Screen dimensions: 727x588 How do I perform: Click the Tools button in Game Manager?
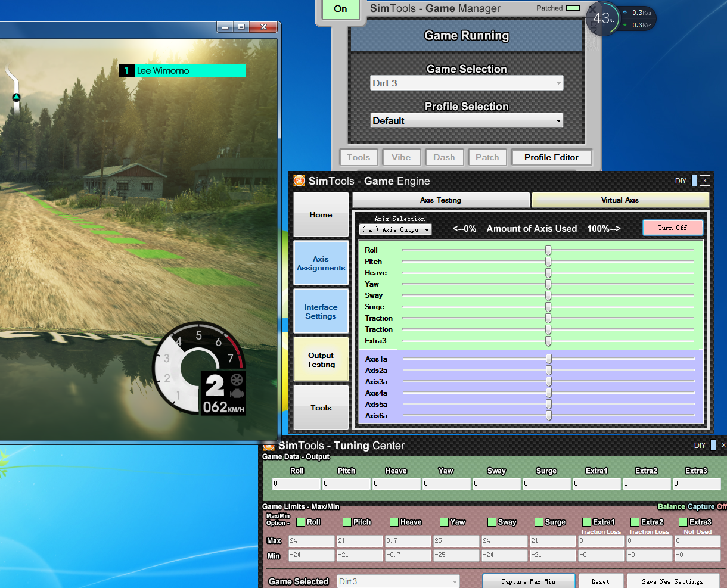coord(358,157)
